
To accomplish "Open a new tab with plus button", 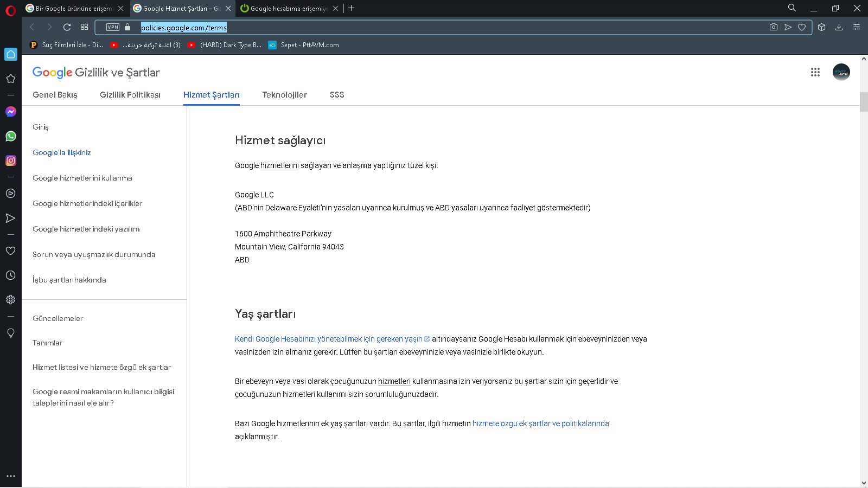I will click(351, 8).
